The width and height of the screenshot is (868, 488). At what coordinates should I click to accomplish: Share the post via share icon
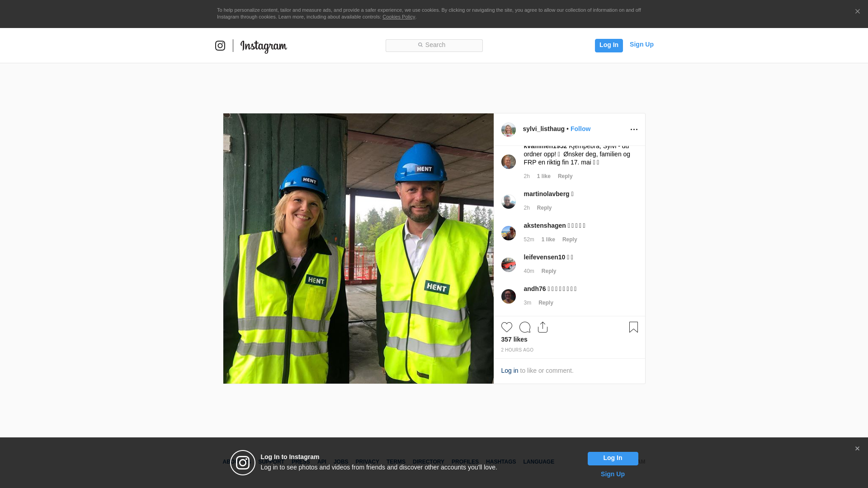coord(543,327)
